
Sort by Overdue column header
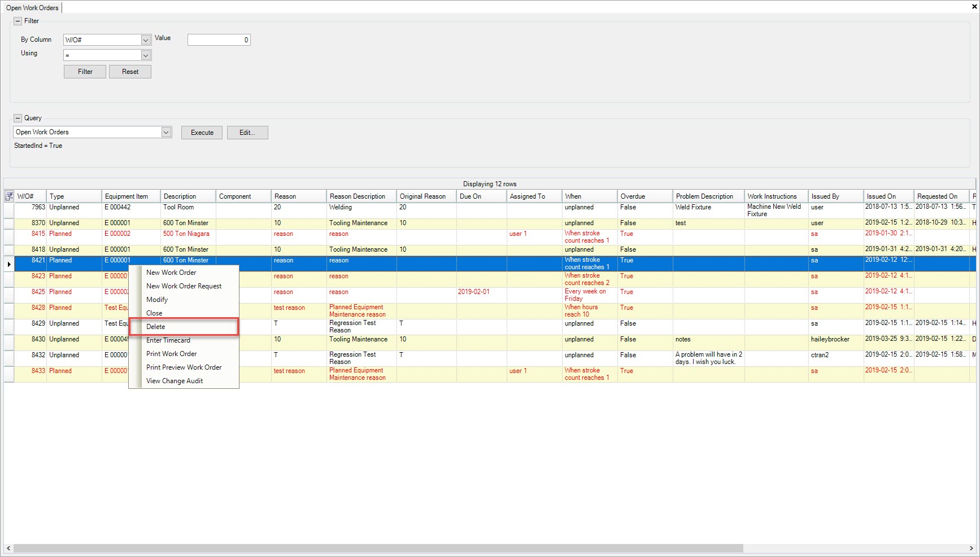pyautogui.click(x=645, y=196)
